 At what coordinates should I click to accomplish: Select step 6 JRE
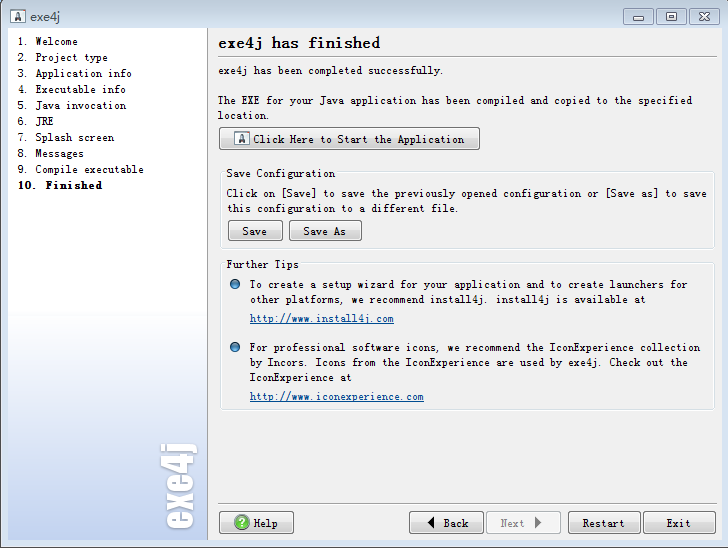coord(35,121)
